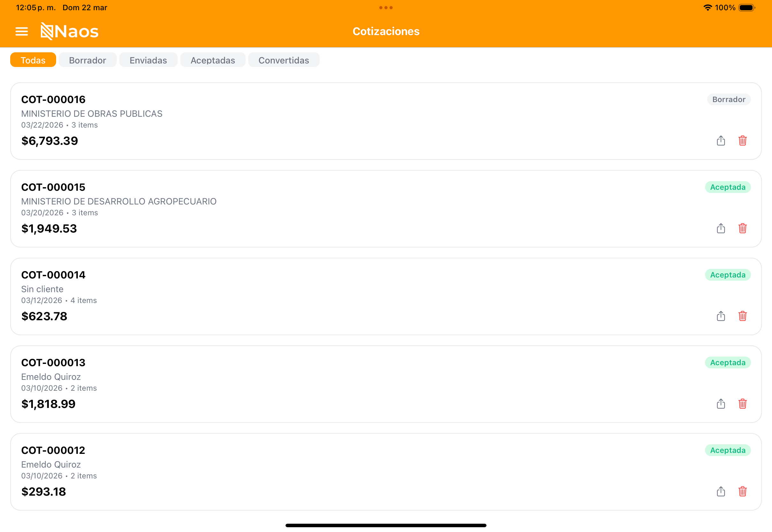The width and height of the screenshot is (772, 532).
Task: Open quotation COT-000014 title
Action: (x=53, y=275)
